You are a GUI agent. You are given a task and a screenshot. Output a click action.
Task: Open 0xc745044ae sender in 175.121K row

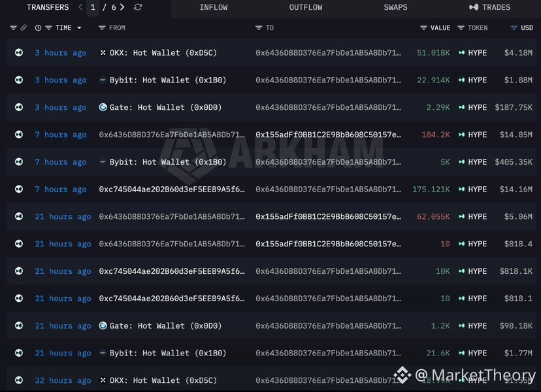pyautogui.click(x=172, y=189)
